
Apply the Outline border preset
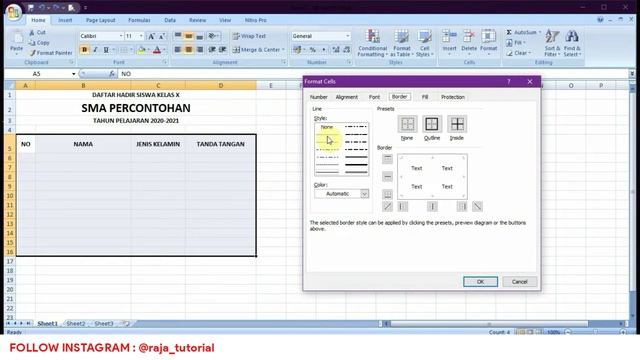(431, 124)
